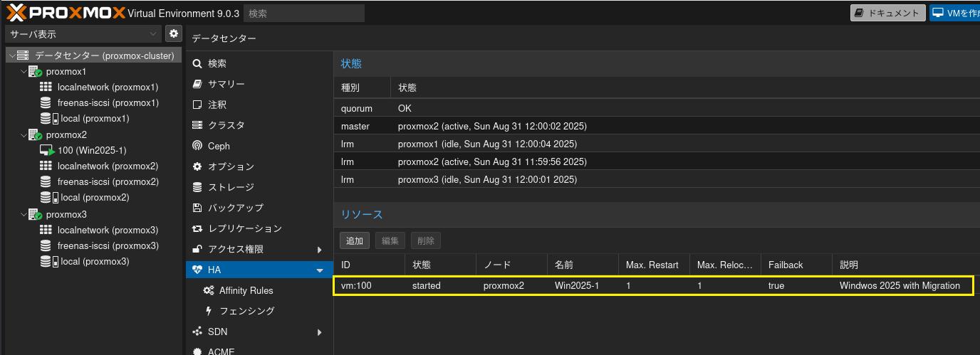The image size is (980, 355).
Task: Click the local (proxmox3) storage icon
Action: pos(48,262)
